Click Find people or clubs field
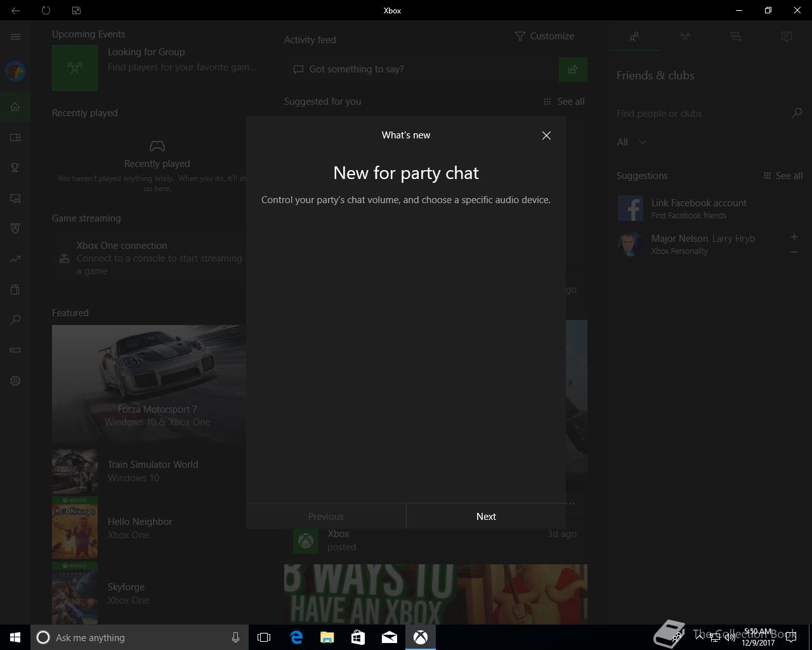The width and height of the screenshot is (812, 650). point(700,113)
